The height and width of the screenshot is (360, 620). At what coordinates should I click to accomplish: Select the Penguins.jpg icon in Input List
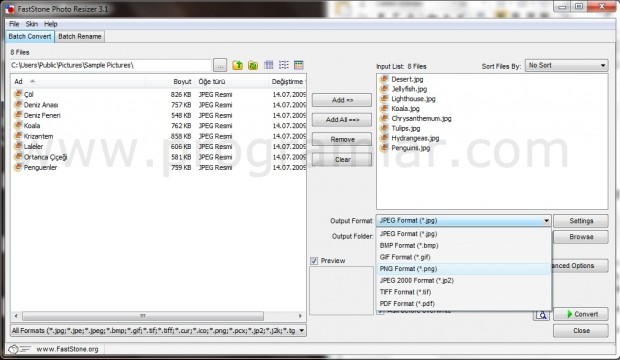click(x=384, y=148)
